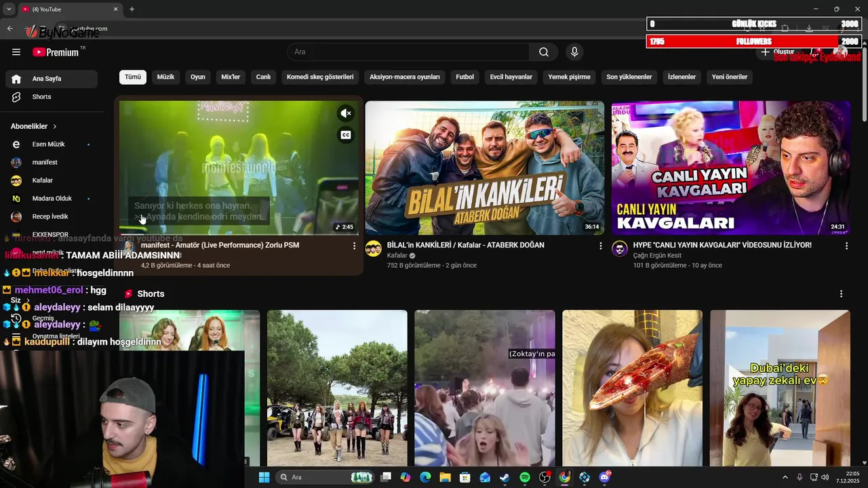Open the Dubai'deki yapay zekalı ev Short
The height and width of the screenshot is (488, 868).
pos(780,388)
